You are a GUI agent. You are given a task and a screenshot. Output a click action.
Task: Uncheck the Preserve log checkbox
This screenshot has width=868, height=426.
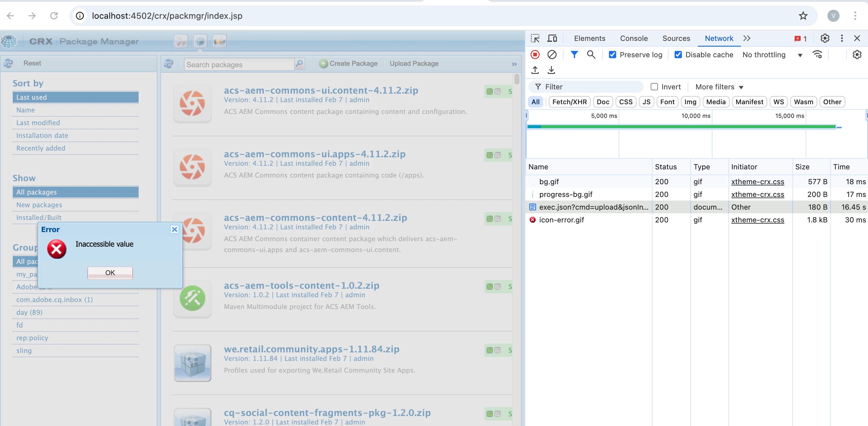[x=612, y=55]
